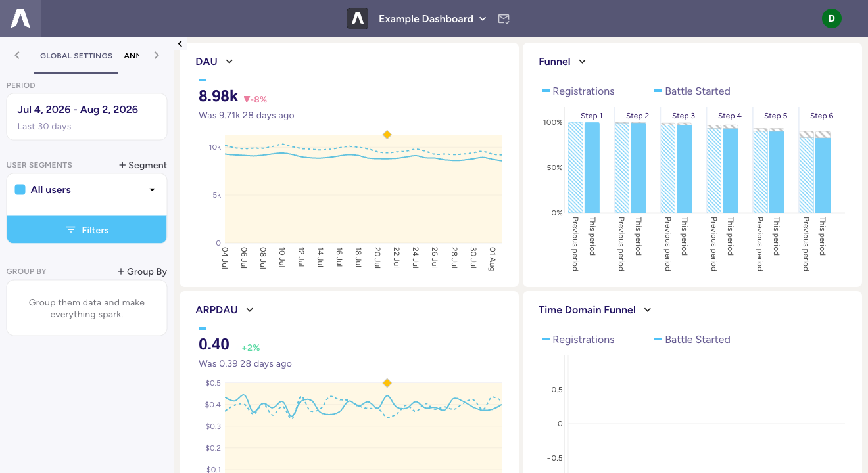Click the Step 1 This period bar

coord(592,168)
